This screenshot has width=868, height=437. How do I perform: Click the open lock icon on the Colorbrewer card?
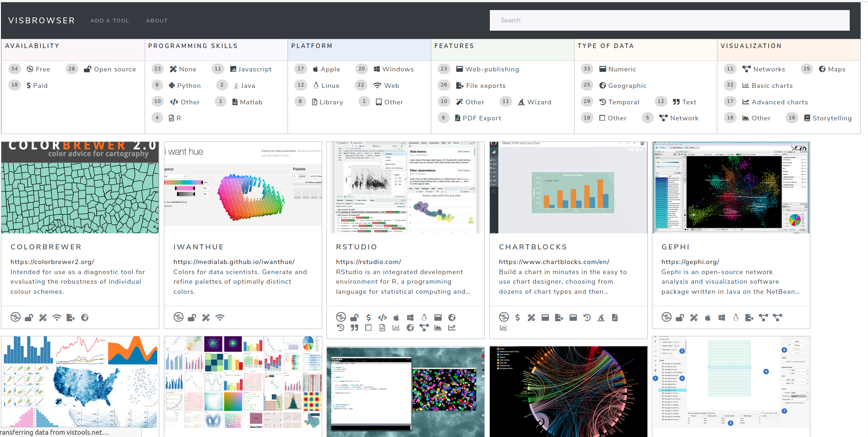pos(29,317)
